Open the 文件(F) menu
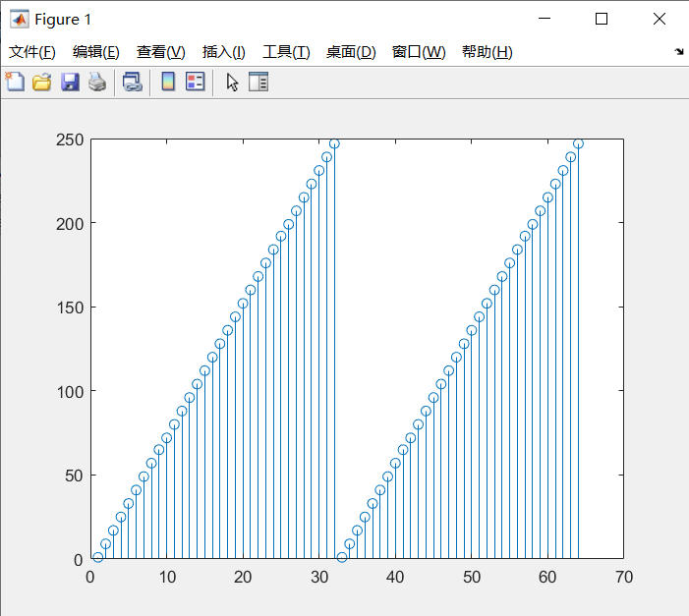The width and height of the screenshot is (689, 616). [x=32, y=52]
